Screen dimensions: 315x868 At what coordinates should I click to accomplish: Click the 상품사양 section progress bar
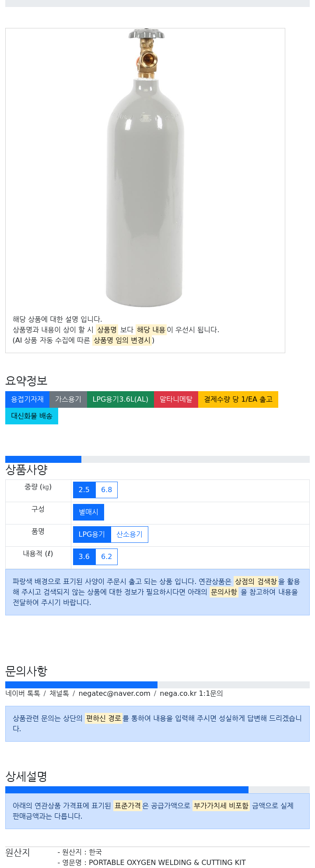[157, 459]
